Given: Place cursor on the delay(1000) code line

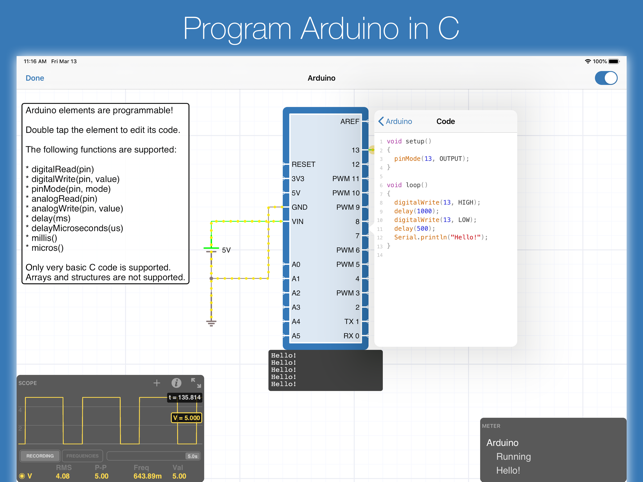Looking at the screenshot, I should point(416,211).
